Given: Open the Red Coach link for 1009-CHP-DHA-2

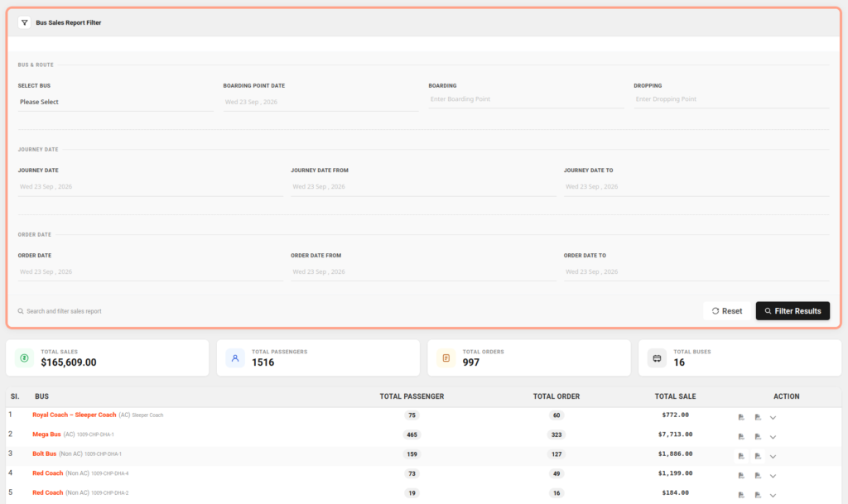Looking at the screenshot, I should [47, 492].
